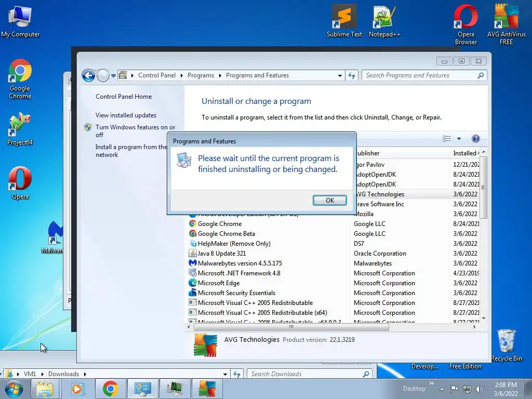Switch to AVG installer taskbar button
The image size is (532, 399).
click(x=207, y=389)
